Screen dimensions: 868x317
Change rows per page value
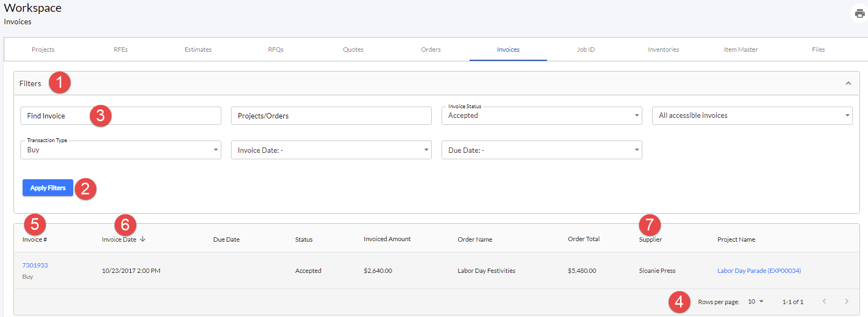pos(755,301)
